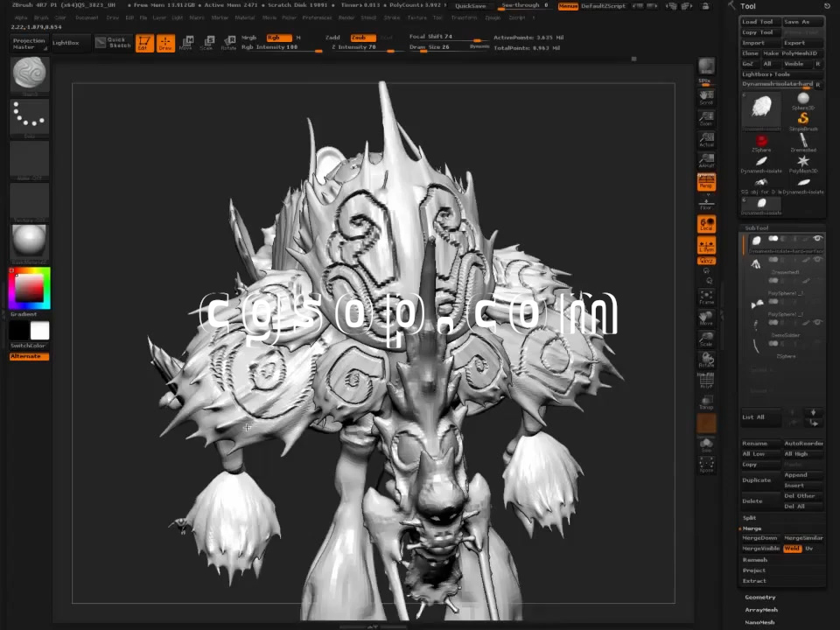
Task: Open the Document menu
Action: click(x=87, y=17)
